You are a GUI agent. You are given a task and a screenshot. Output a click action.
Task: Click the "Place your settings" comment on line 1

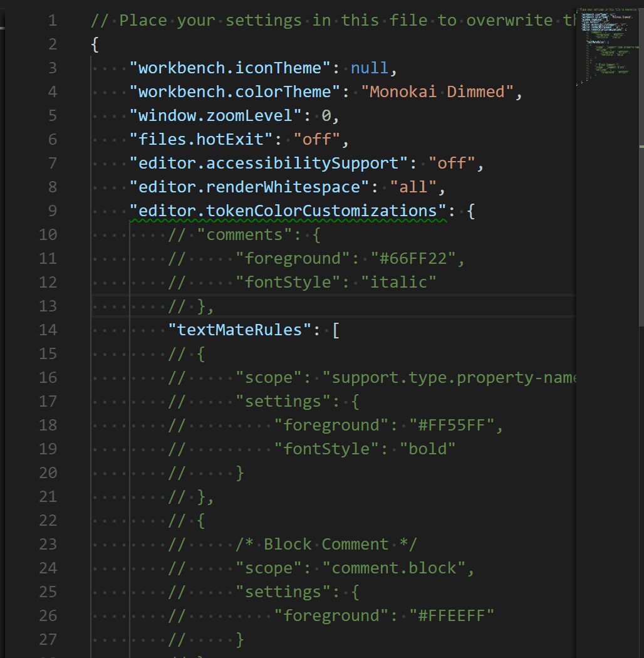pyautogui.click(x=333, y=21)
